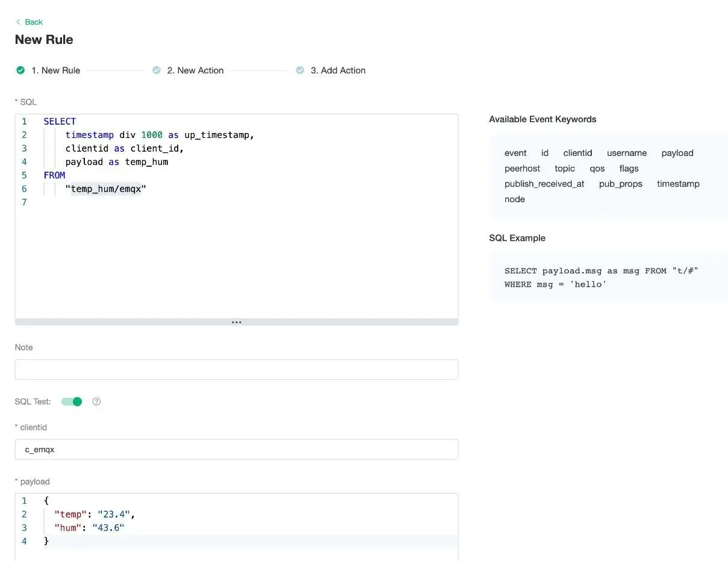Viewport: 728px width, 561px height.
Task: Go to the 1. New Rule step
Action: click(x=55, y=70)
